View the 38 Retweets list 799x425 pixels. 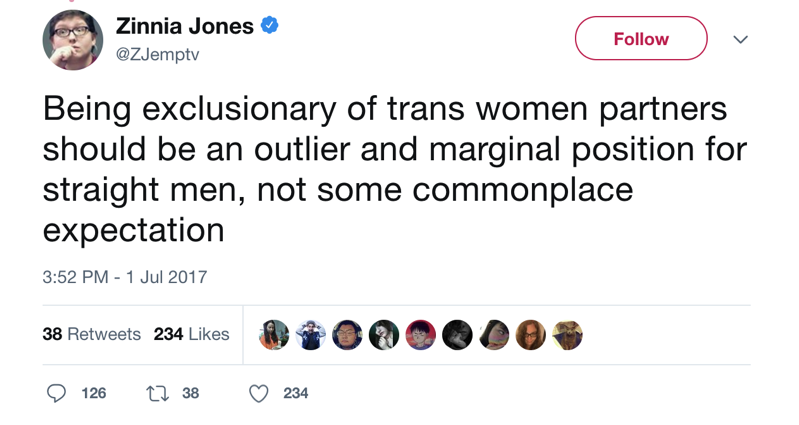pos(92,334)
